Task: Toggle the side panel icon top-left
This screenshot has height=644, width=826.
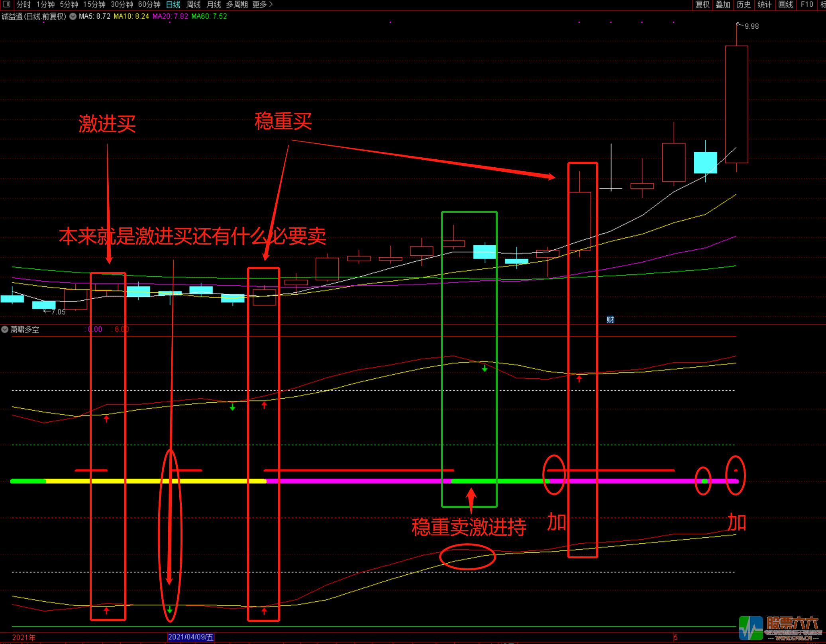Action: 6,4
